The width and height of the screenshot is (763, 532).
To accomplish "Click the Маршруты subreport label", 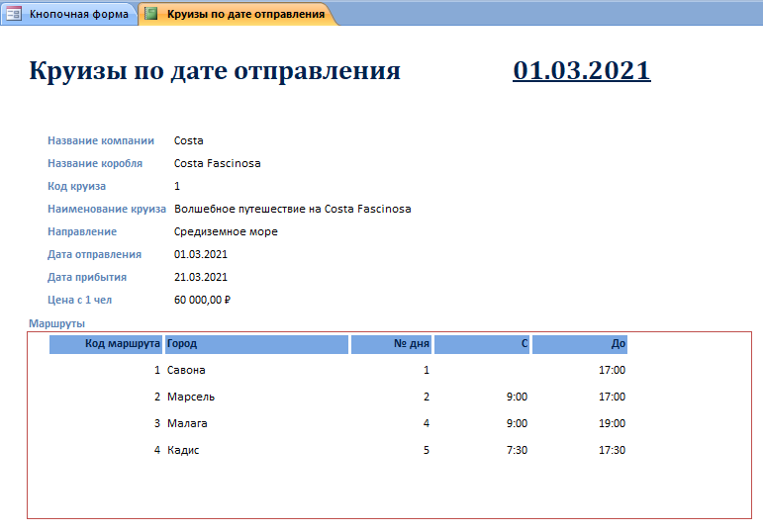I will 56,323.
